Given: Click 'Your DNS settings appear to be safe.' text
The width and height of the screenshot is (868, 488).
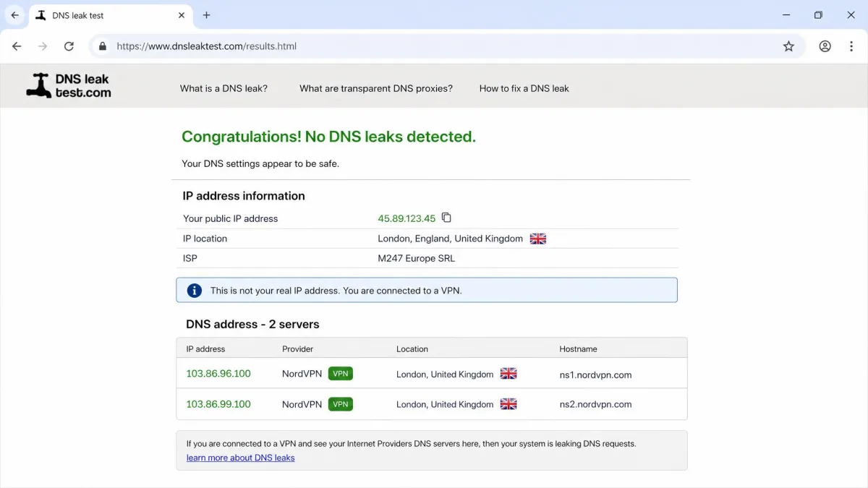Looking at the screenshot, I should point(260,163).
